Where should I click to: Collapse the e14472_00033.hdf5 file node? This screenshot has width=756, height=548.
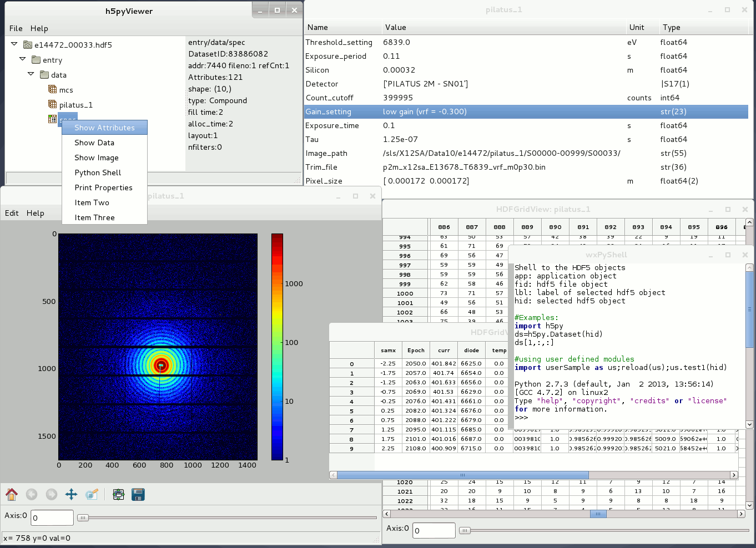[14, 44]
